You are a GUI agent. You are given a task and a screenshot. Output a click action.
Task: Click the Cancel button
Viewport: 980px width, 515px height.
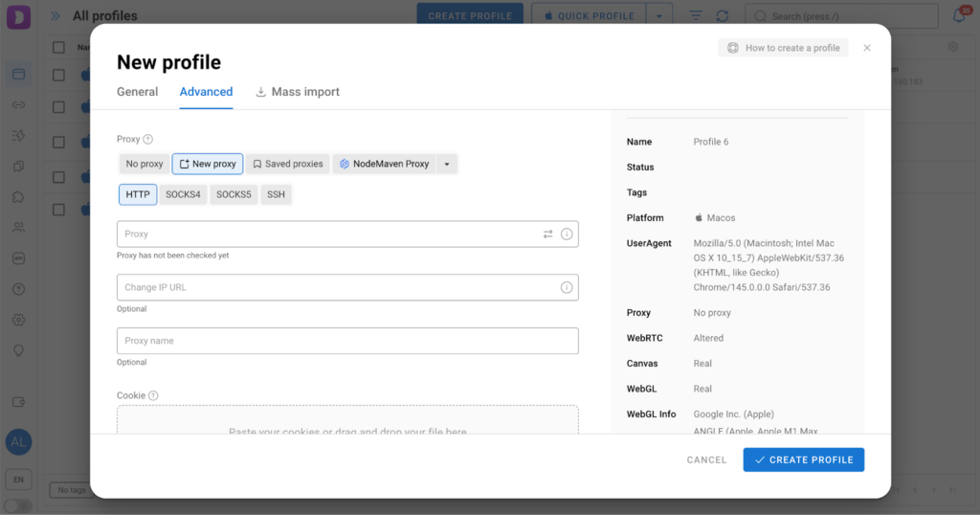[x=706, y=460]
